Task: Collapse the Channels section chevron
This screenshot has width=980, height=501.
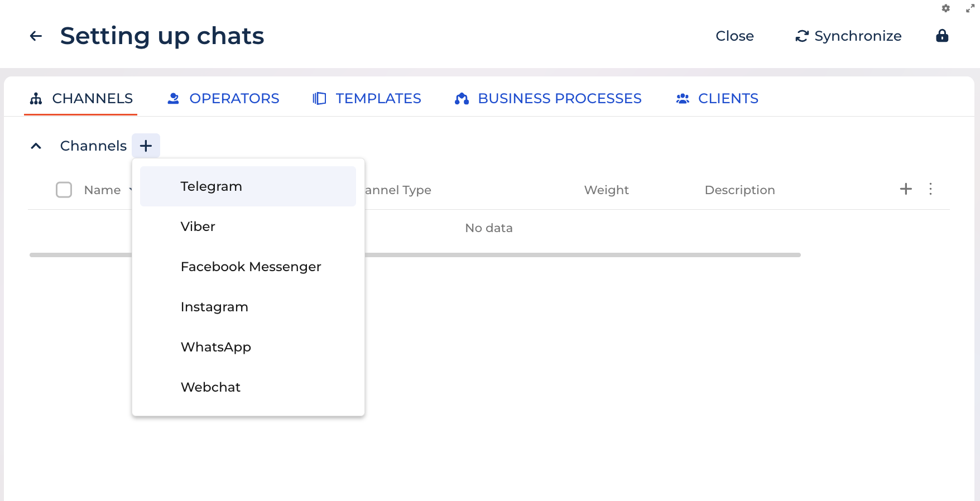Action: (x=36, y=146)
